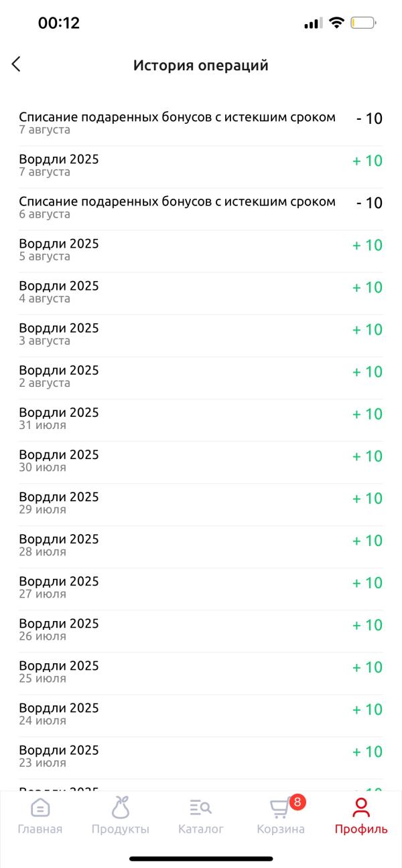Select the 6 августа bonus write-off entry

201,208
